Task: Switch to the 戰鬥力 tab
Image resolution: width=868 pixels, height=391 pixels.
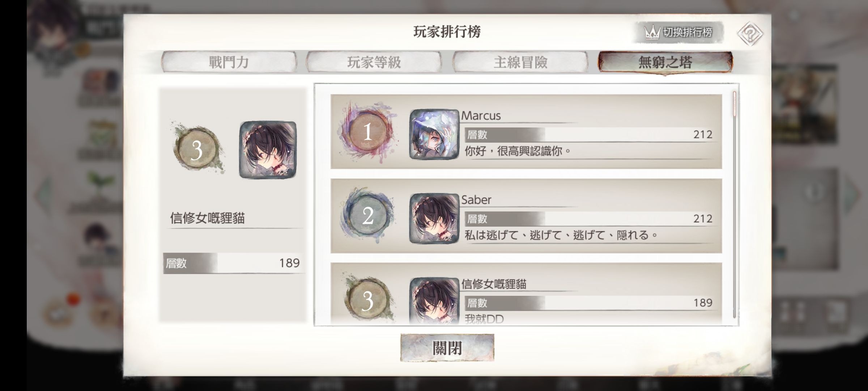Action: tap(229, 62)
